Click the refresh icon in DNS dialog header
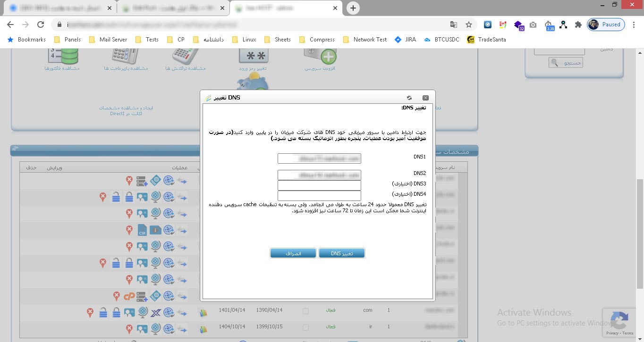Viewport: 644px width, 342px height. coord(409,98)
